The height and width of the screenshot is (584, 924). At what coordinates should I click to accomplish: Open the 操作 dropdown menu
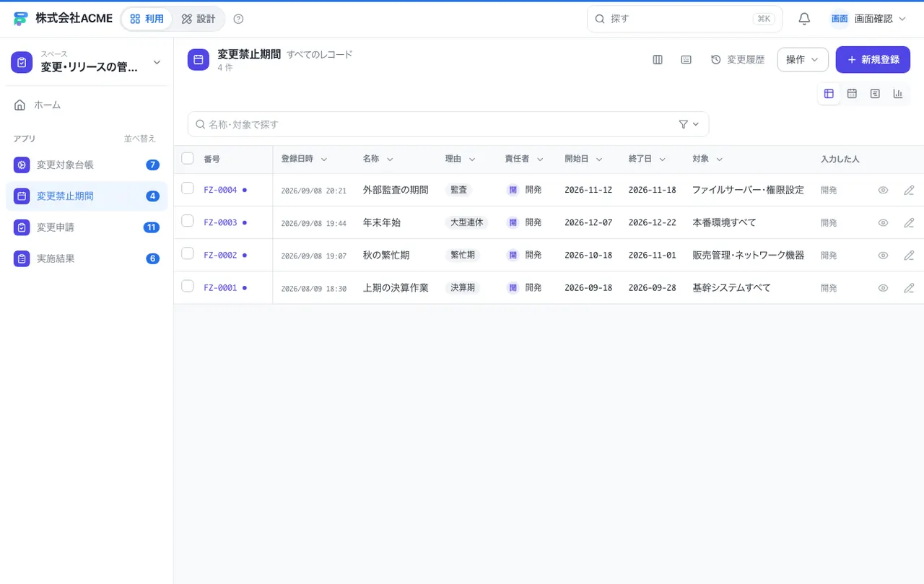coord(803,60)
